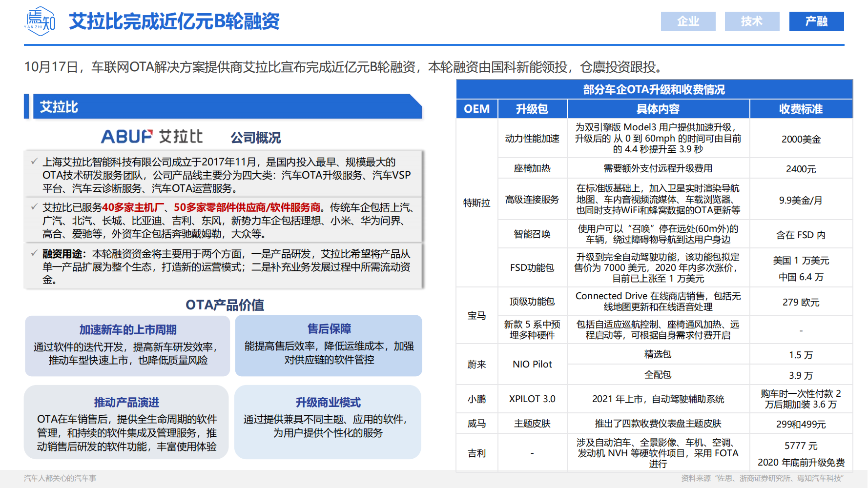Click the 具体内容 column header
Screen dimensions: 868x488
[658, 109]
